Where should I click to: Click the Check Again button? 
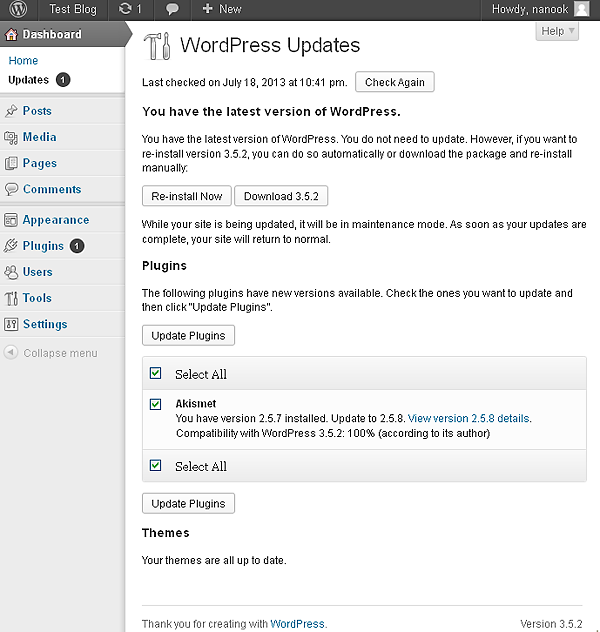point(394,82)
